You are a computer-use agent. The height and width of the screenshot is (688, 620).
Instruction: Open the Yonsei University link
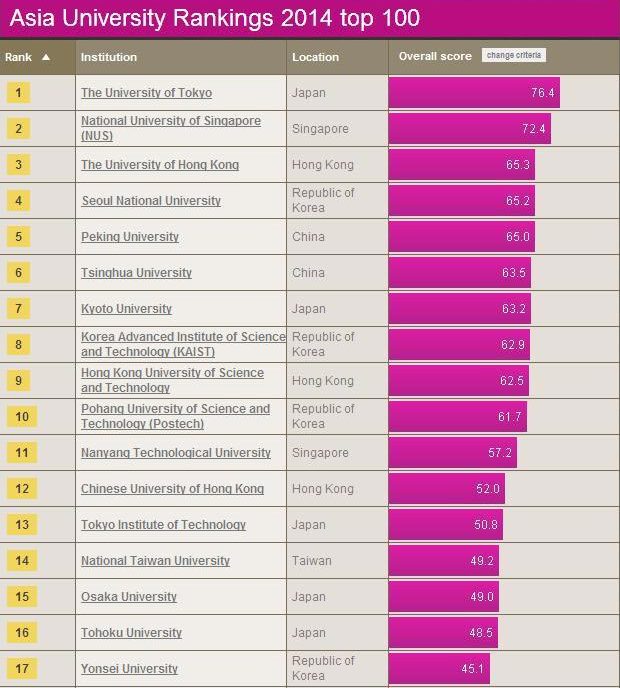tap(129, 669)
